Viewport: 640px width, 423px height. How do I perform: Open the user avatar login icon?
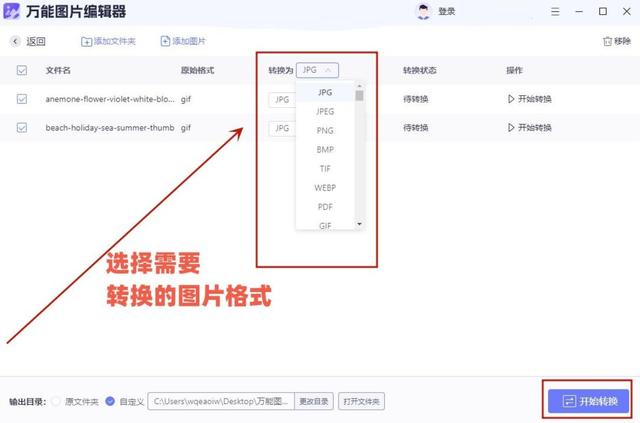[423, 11]
